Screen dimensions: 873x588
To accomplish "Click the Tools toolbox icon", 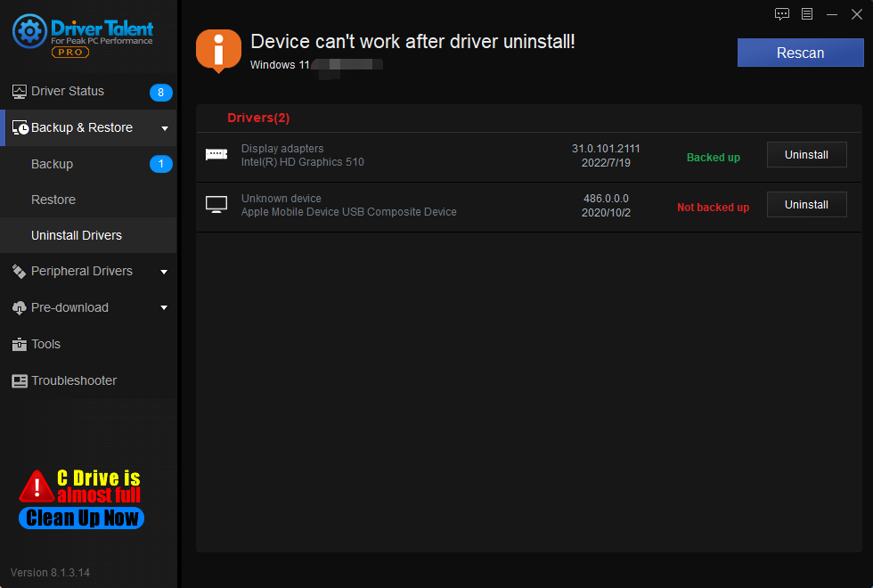I will coord(19,345).
